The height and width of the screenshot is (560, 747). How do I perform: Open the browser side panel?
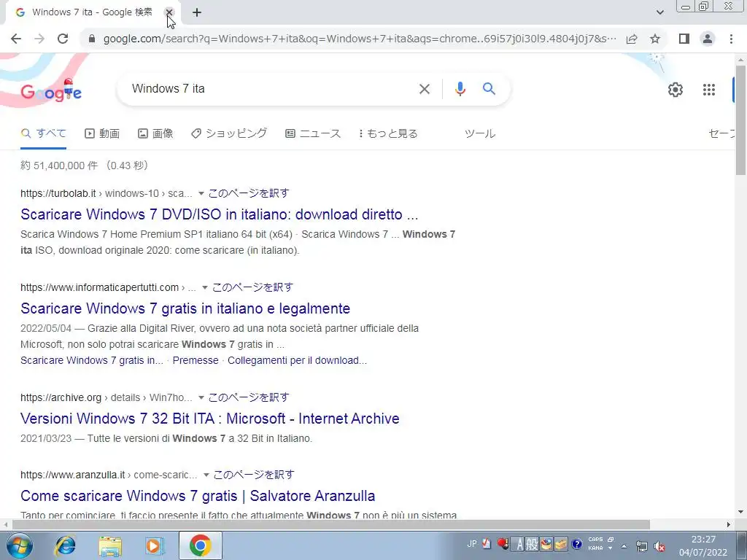pos(684,39)
